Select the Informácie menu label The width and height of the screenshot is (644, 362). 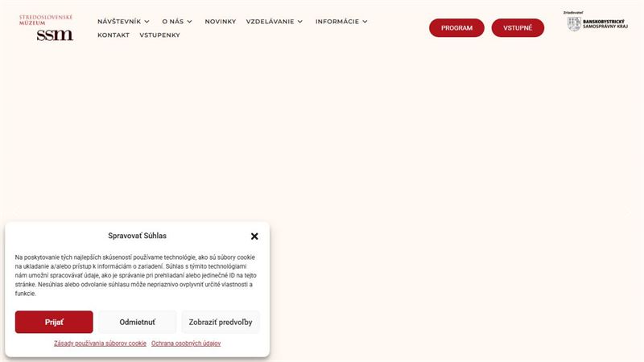click(337, 22)
